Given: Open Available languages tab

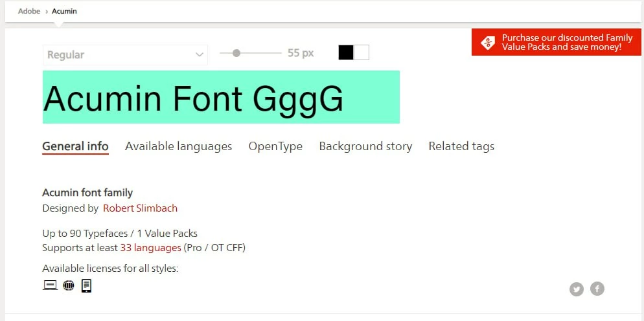Looking at the screenshot, I should 178,146.
